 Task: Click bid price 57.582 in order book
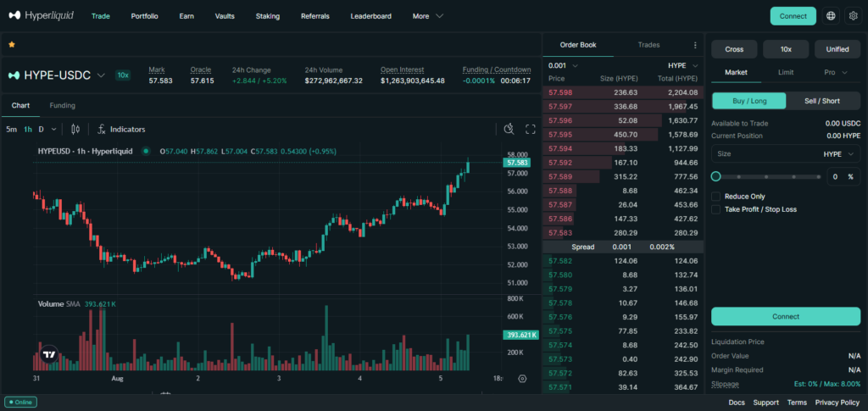click(x=560, y=260)
